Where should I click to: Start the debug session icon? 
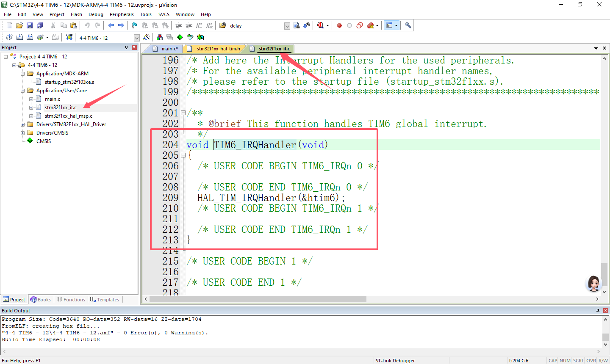[x=321, y=25]
